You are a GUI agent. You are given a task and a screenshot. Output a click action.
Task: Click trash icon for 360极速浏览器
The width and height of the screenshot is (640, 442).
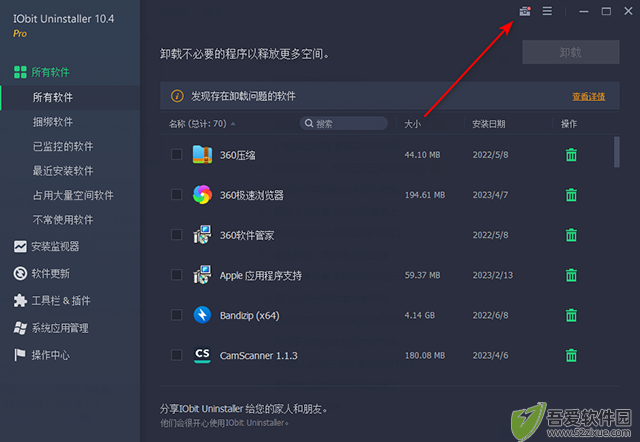[x=571, y=195]
